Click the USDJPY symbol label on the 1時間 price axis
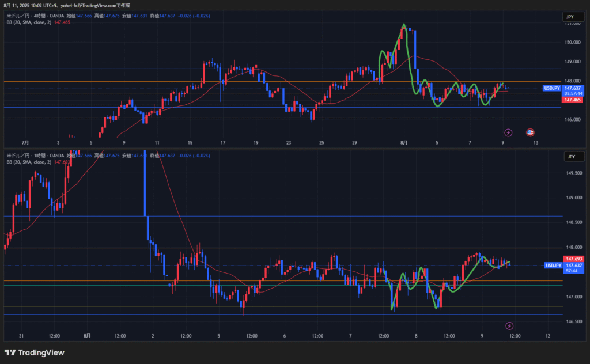590x364 pixels. click(554, 266)
